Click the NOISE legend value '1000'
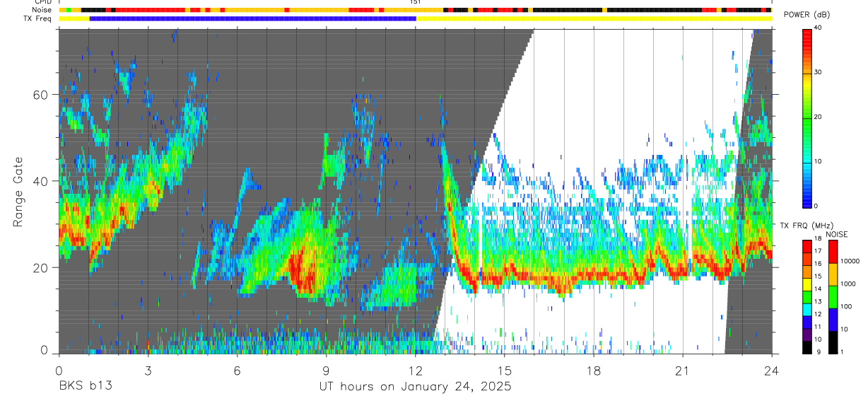Image resolution: width=868 pixels, height=401 pixels. click(847, 284)
